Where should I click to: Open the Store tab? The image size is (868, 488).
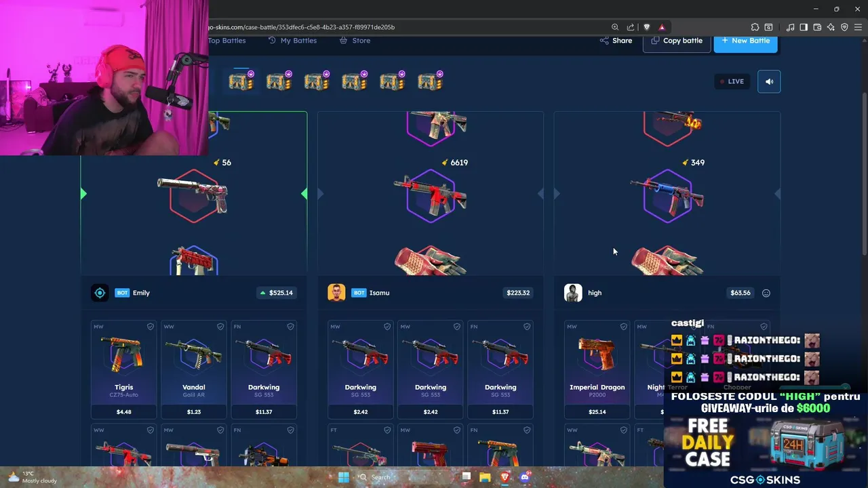pos(355,41)
